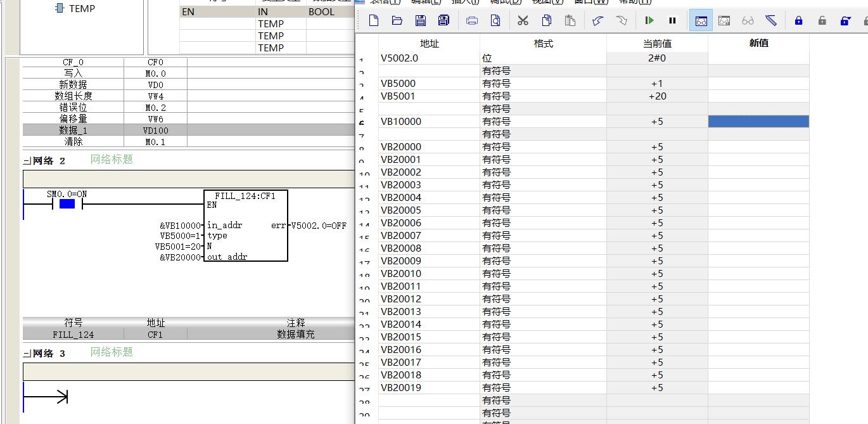868x424 pixels.
Task: Click highlighted new value cell for VB10000
Action: point(758,121)
